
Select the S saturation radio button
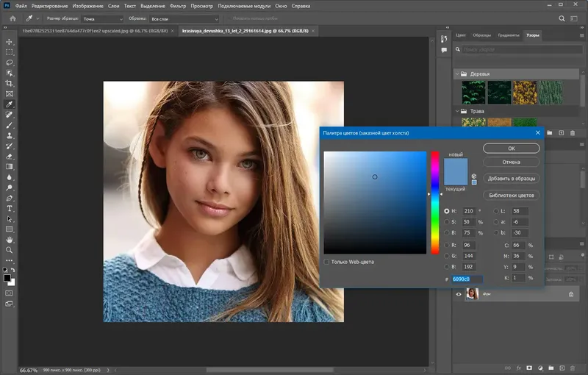tap(447, 221)
